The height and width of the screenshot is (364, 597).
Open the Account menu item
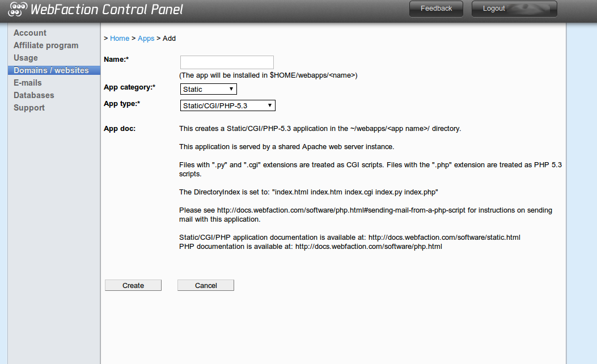[x=30, y=33]
